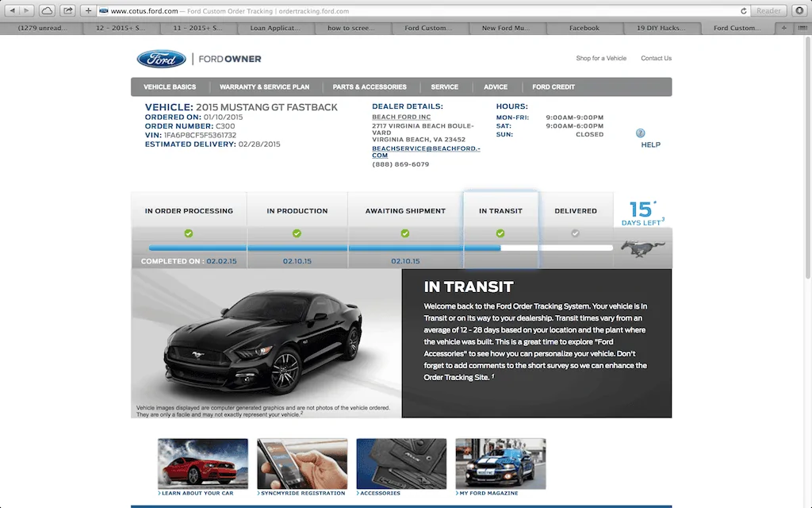Click the In Transit green checkmark
This screenshot has width=812, height=508.
click(500, 233)
